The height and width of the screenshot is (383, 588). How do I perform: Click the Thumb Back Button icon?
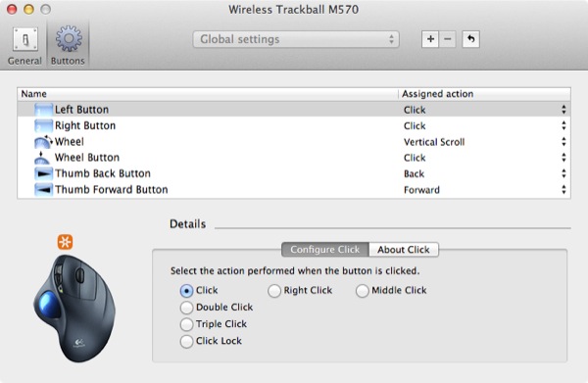pyautogui.click(x=43, y=174)
